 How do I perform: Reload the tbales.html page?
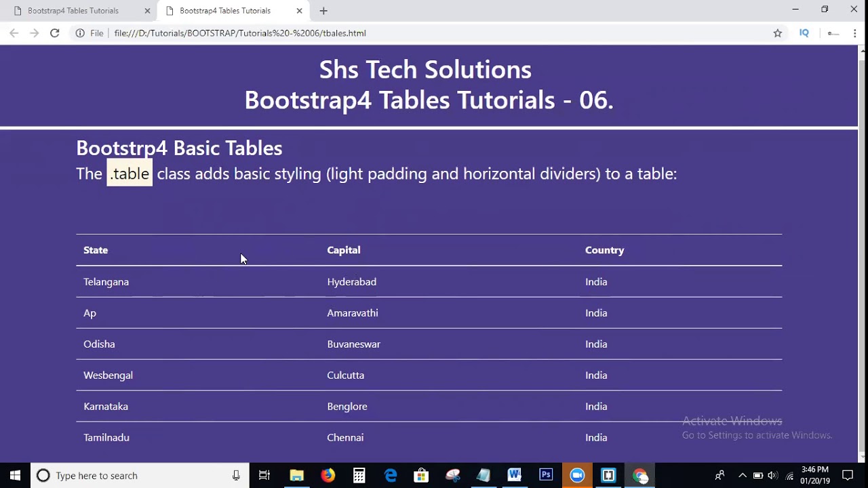point(54,33)
